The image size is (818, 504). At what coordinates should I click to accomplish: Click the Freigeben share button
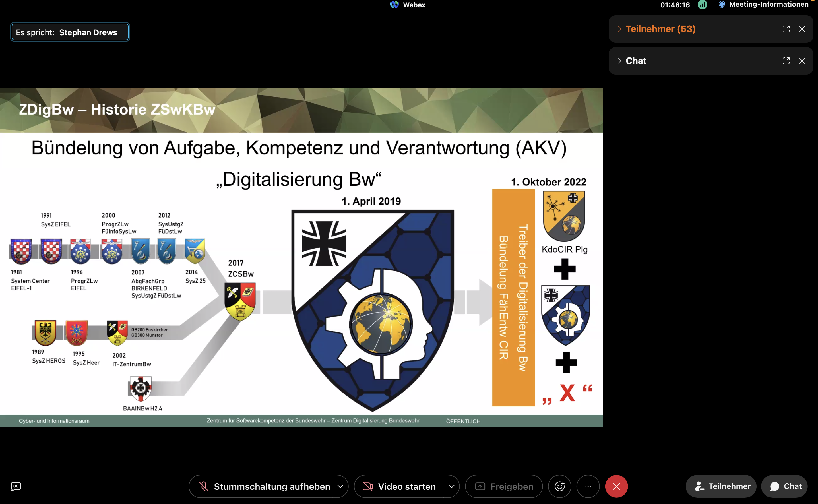click(x=504, y=486)
